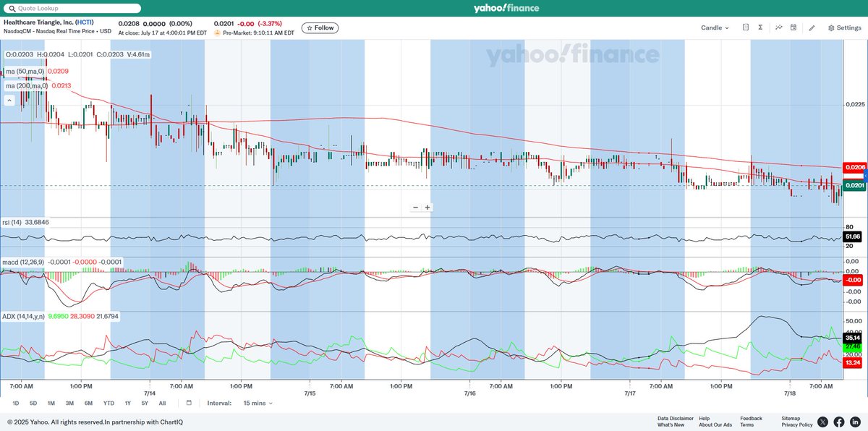Open the Terms link
Viewport: 868px width, 431px height.
point(746,424)
